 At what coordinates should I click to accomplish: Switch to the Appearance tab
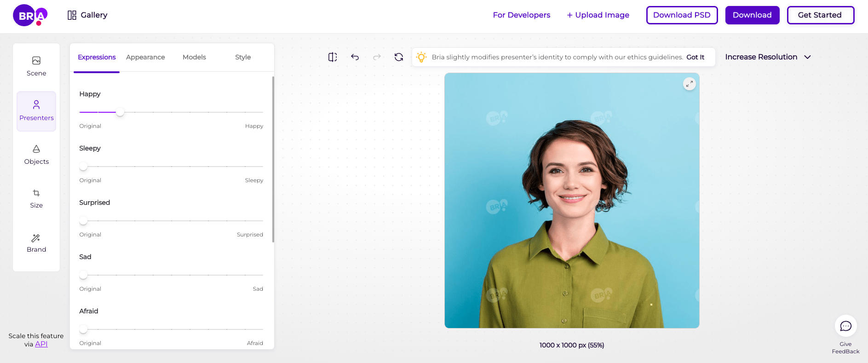(145, 57)
